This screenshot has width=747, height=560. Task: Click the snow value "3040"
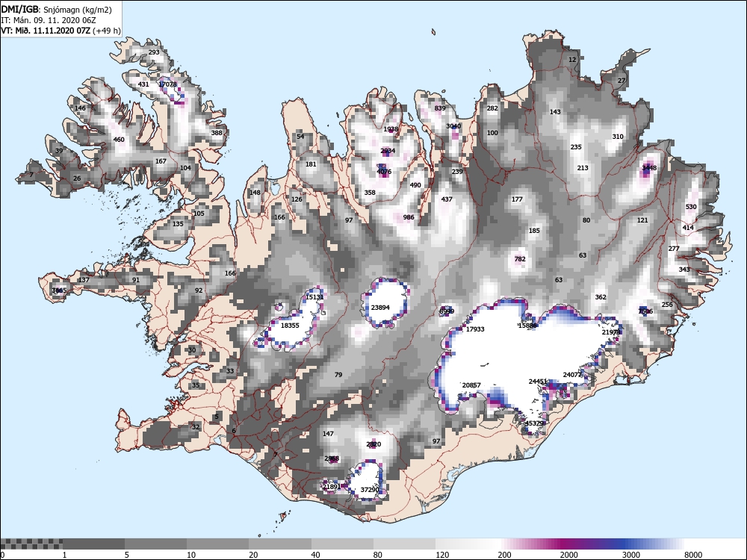pos(453,126)
